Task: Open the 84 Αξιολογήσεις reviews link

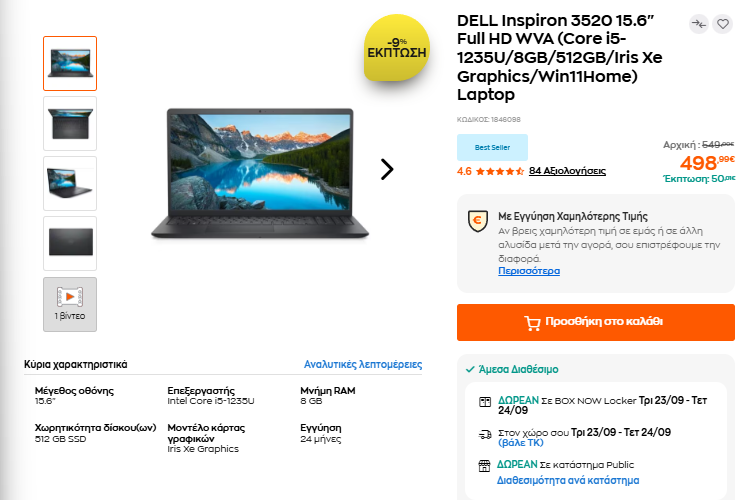Action: 567,171
